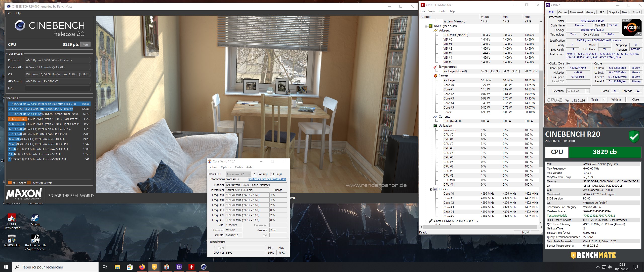Open the Action Center notifications icon

click(636, 267)
